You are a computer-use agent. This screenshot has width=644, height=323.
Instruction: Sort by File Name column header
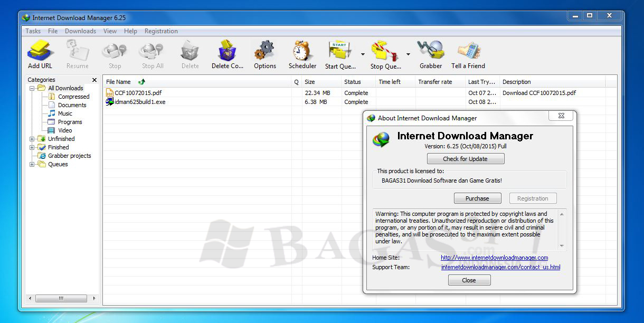pos(197,82)
